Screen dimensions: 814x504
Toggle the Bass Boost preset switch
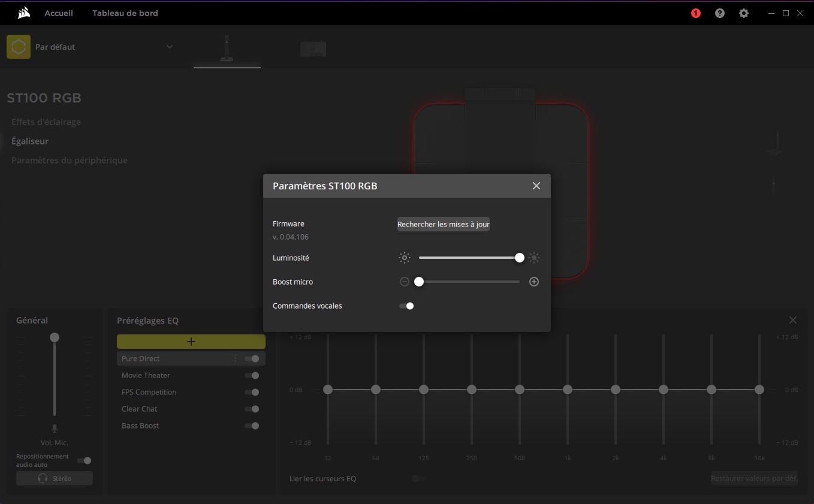point(252,425)
